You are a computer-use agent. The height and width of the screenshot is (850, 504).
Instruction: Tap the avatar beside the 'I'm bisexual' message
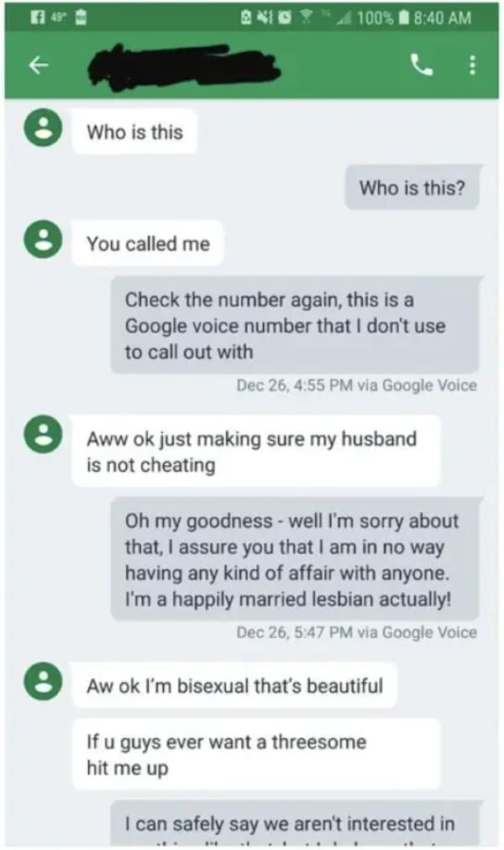pyautogui.click(x=43, y=681)
